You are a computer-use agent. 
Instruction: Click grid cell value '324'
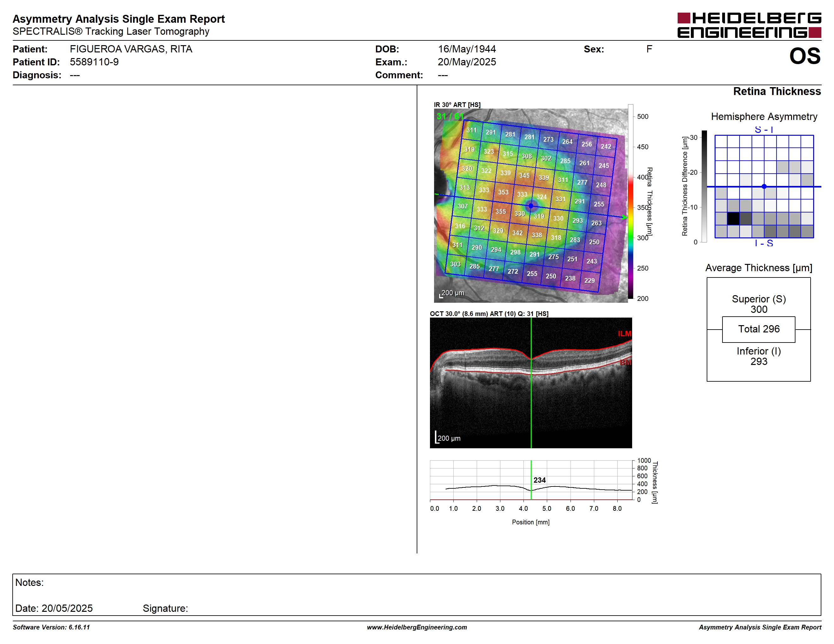click(x=541, y=197)
